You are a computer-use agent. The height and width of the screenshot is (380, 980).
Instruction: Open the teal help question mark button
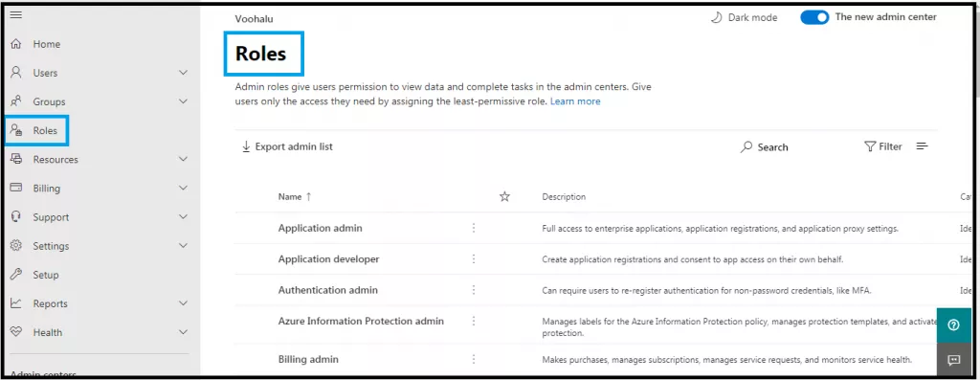[953, 325]
